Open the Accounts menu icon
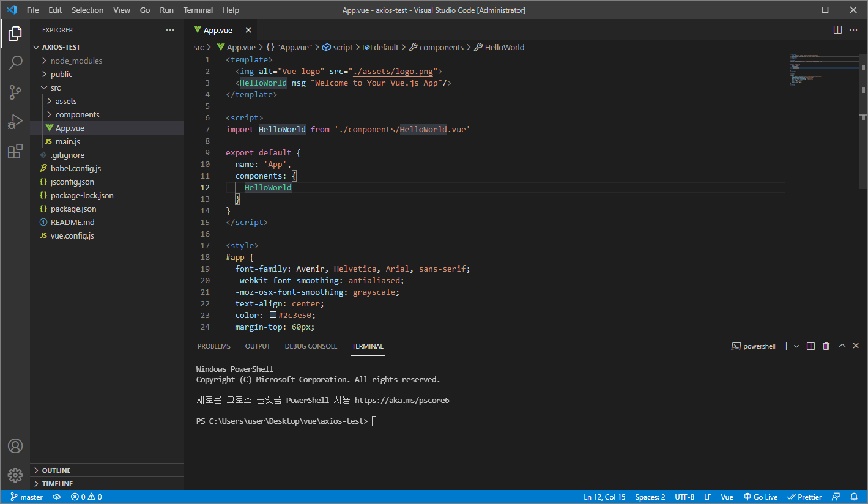Image resolution: width=868 pixels, height=504 pixels. tap(15, 446)
